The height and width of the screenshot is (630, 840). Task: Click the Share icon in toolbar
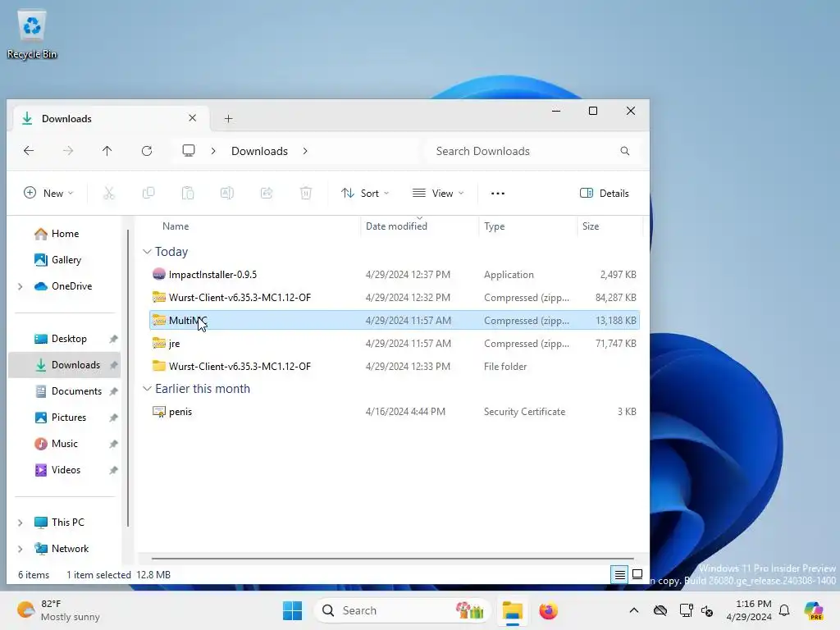click(x=267, y=193)
